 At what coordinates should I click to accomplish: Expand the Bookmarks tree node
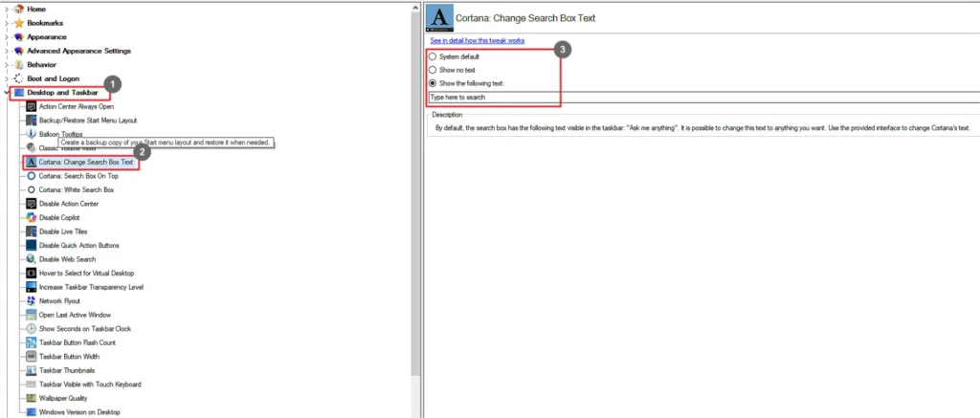[x=7, y=23]
